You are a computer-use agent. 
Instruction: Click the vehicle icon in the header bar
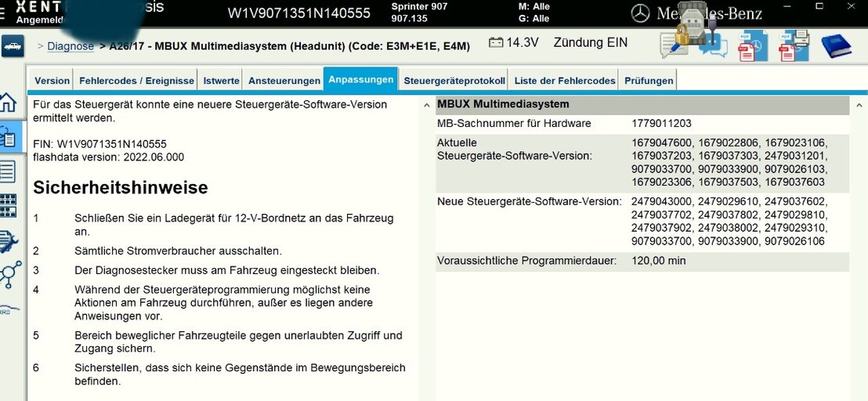tap(13, 46)
